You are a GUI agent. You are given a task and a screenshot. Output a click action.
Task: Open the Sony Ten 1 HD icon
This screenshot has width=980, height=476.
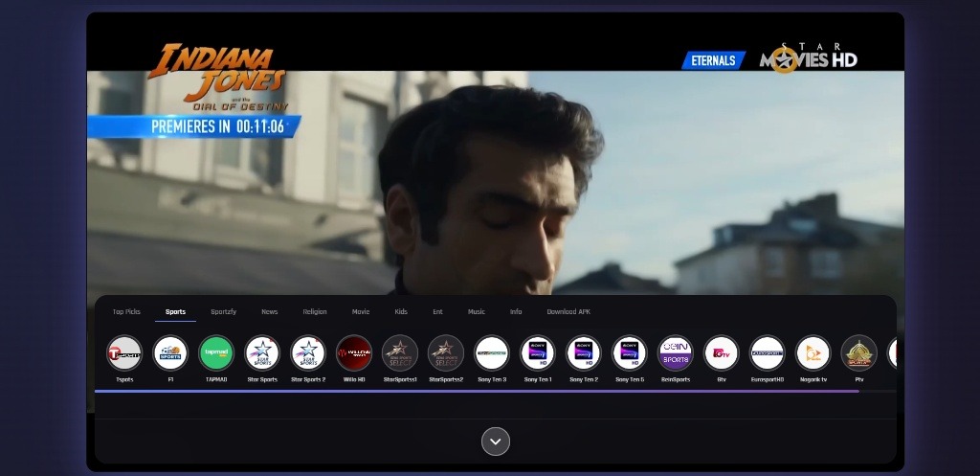tap(538, 352)
